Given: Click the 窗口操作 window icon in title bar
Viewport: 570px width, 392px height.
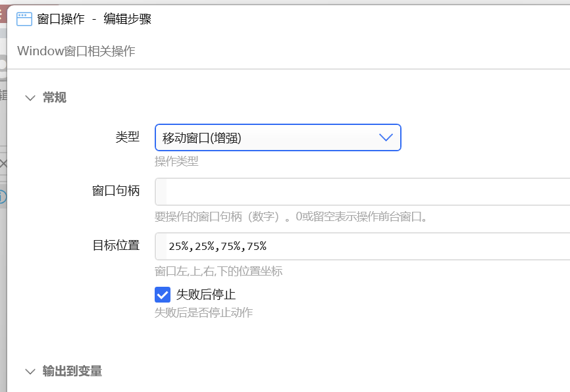Looking at the screenshot, I should pyautogui.click(x=24, y=19).
